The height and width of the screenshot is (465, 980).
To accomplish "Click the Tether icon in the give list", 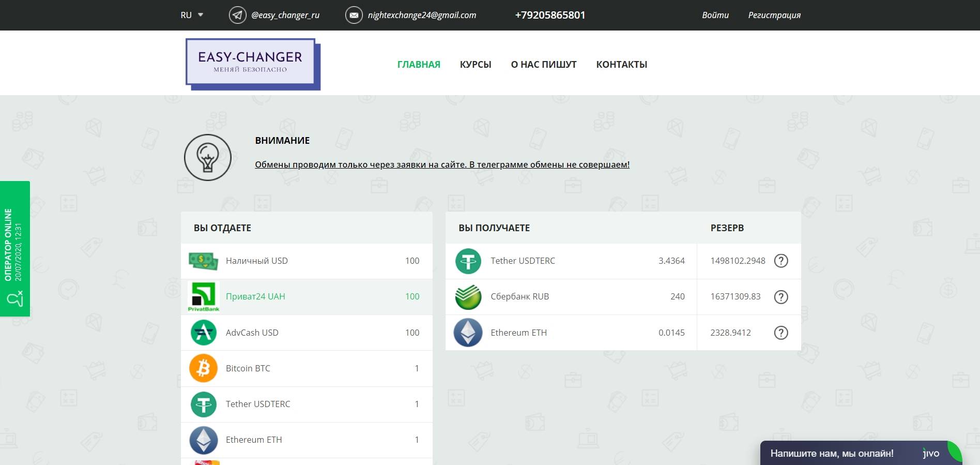I will [203, 404].
